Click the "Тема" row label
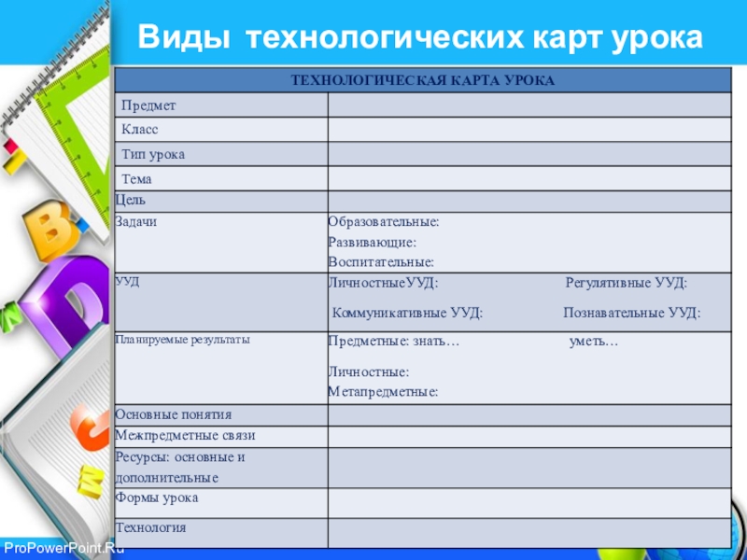The height and width of the screenshot is (560, 747). (x=136, y=179)
